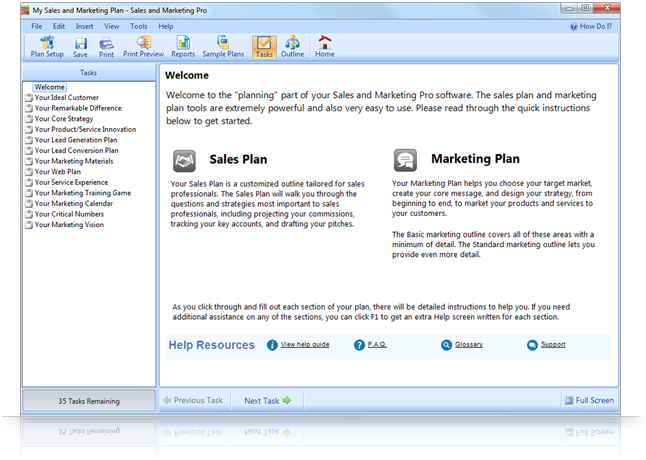The image size is (646, 460).
Task: Click the Marketing Plan speech bubble icon
Action: pos(405,160)
